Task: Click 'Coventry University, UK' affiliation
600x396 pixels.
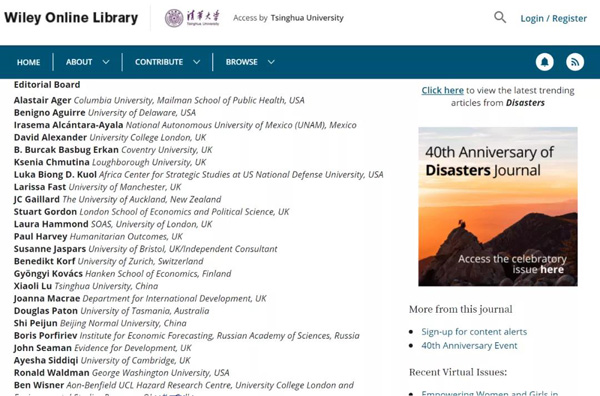Action: pos(167,150)
